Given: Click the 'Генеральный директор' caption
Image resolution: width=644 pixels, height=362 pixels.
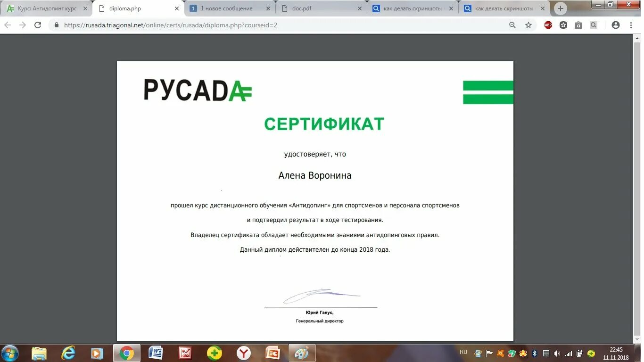Looking at the screenshot, I should point(320,321).
